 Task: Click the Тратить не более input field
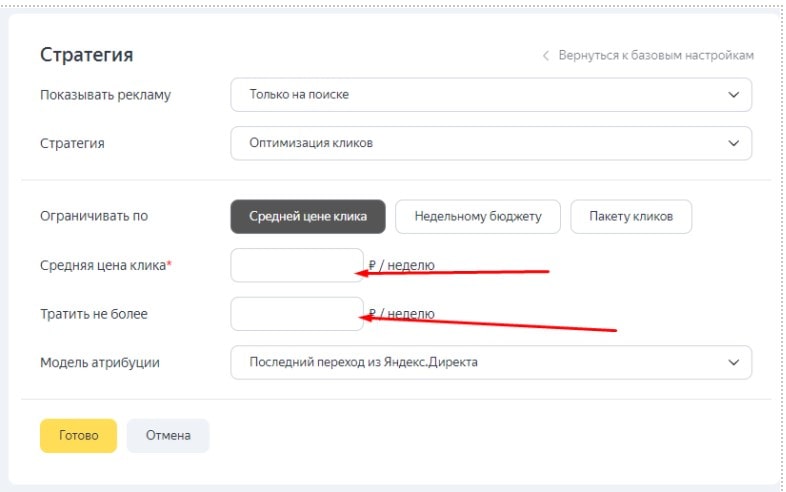[297, 314]
